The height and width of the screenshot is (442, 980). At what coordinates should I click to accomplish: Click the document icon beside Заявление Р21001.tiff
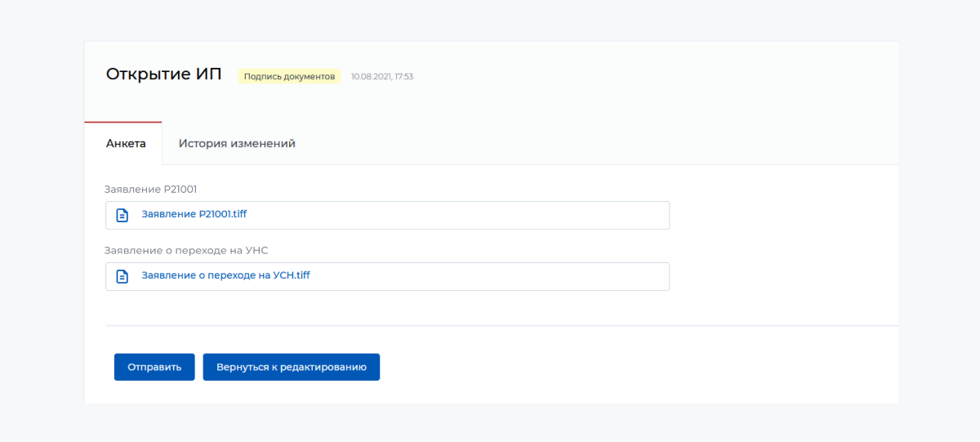122,215
